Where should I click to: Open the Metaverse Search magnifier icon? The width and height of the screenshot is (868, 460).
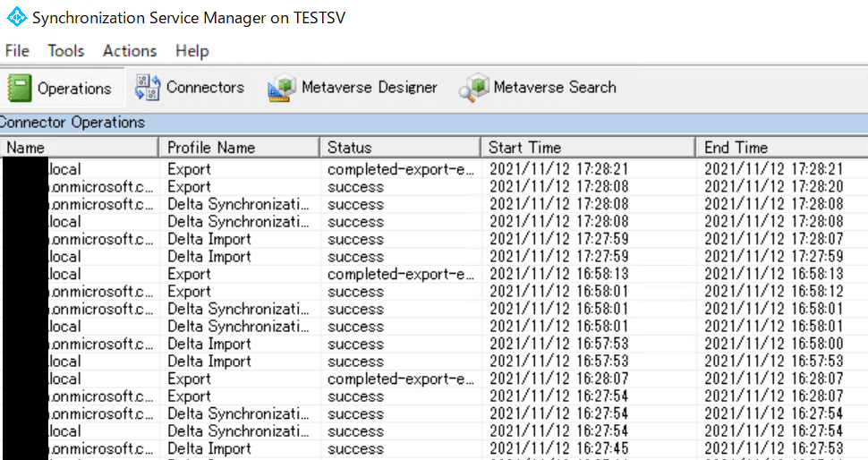(x=474, y=88)
